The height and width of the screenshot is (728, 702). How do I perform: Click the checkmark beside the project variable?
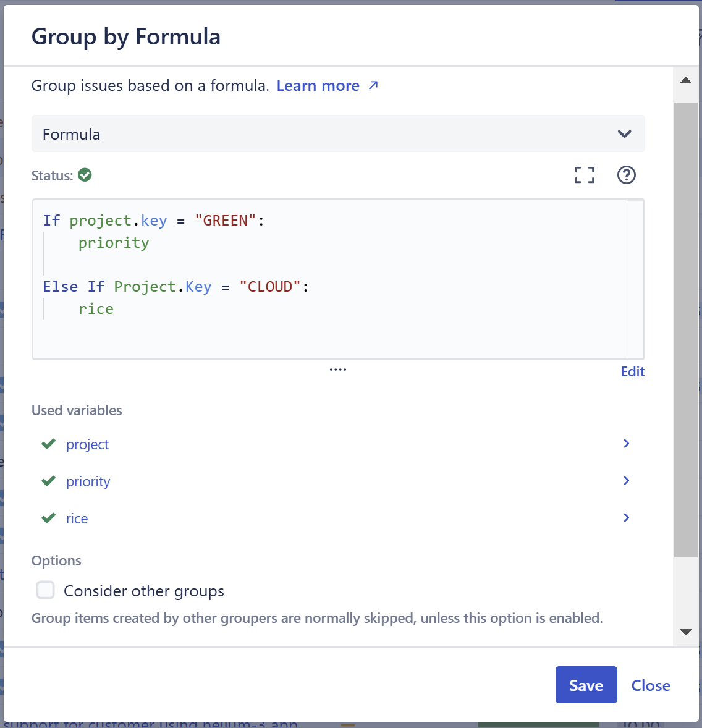pos(48,444)
